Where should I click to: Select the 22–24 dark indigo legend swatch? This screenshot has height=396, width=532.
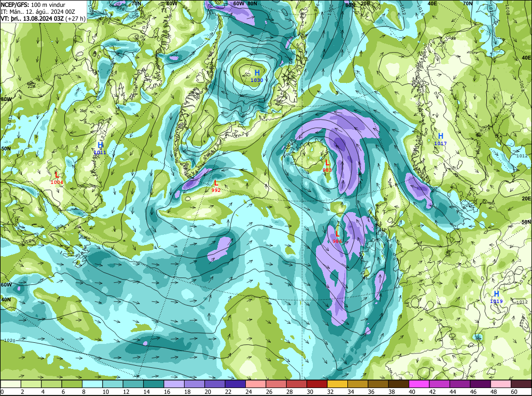[x=236, y=384]
